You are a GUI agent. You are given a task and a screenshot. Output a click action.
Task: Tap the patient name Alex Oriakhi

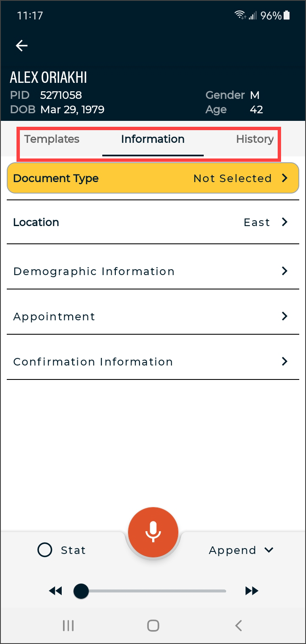(x=49, y=78)
